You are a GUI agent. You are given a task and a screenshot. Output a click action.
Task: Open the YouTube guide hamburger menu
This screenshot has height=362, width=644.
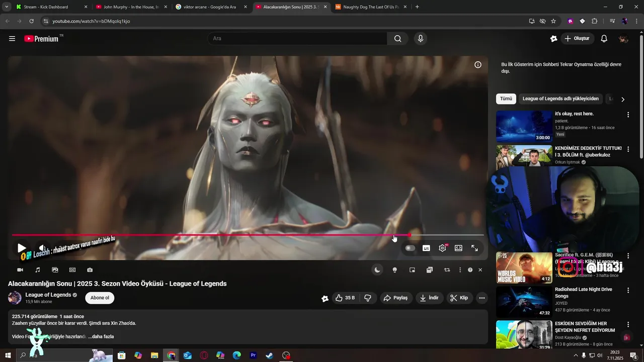pos(12,39)
